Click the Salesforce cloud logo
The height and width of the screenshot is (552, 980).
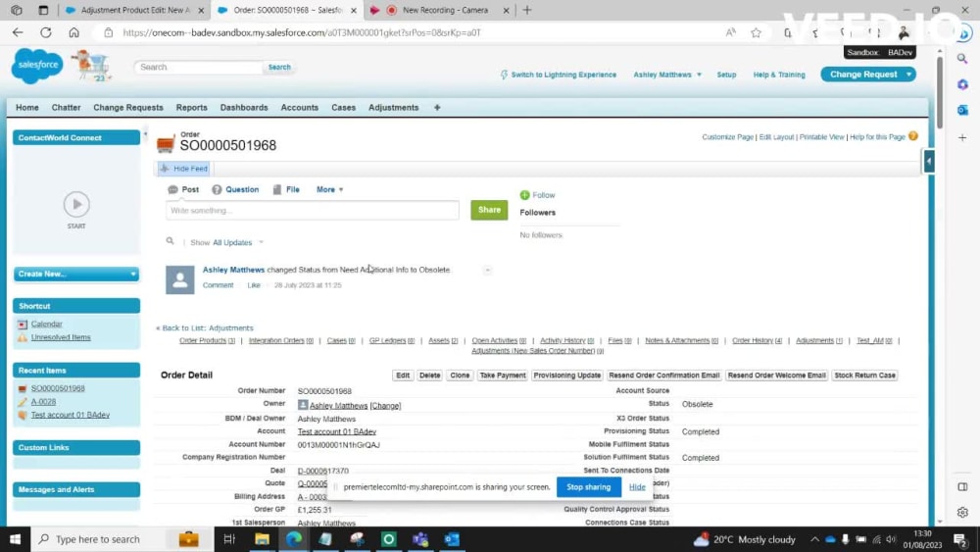[37, 65]
